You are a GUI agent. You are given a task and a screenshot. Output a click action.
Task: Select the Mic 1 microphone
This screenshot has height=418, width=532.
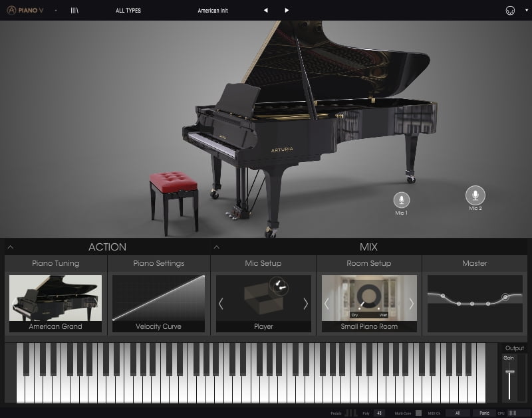(402, 200)
